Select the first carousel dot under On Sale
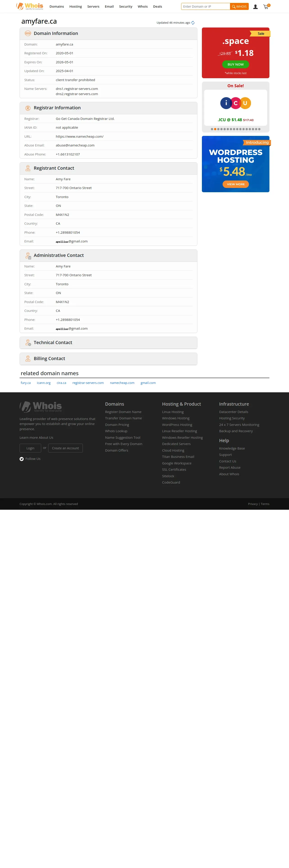Viewport: 289px width, 868px height. coord(212,129)
